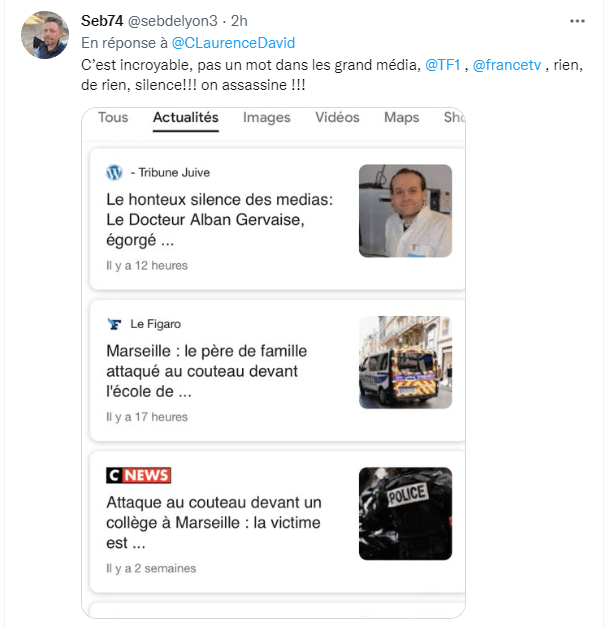Viewport: 605px width, 629px height.
Task: Click the 2h tweet timestamp
Action: click(x=240, y=21)
